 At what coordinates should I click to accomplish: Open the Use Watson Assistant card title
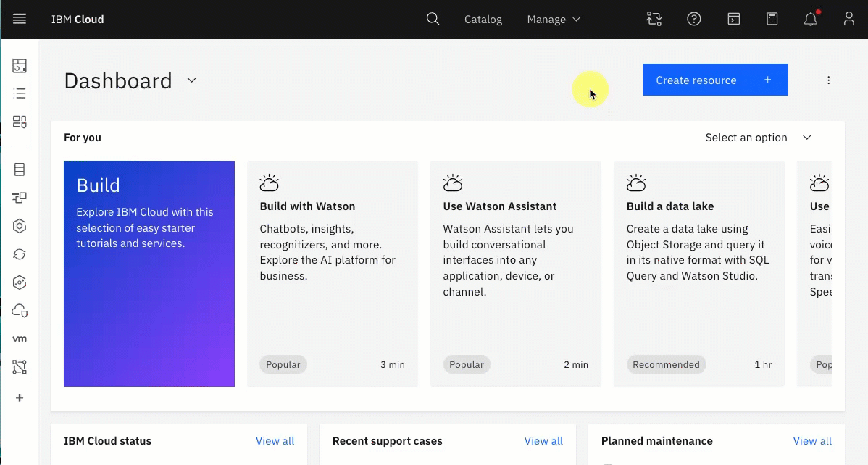(499, 206)
